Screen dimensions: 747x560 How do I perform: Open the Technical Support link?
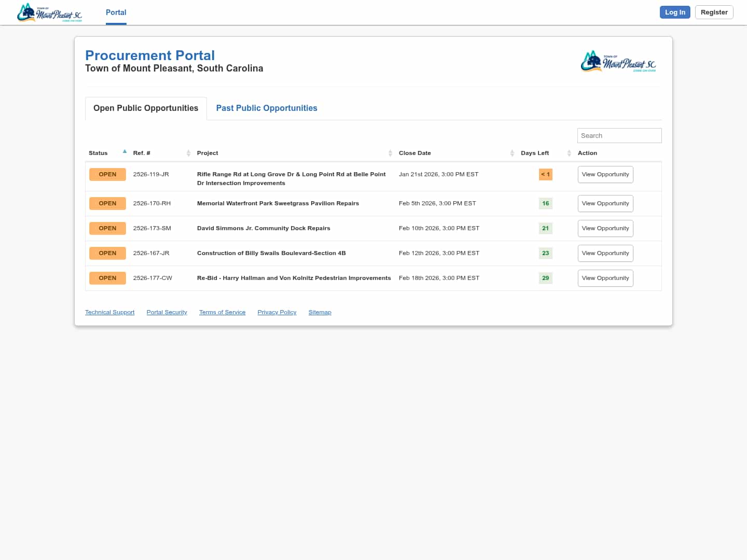[109, 312]
